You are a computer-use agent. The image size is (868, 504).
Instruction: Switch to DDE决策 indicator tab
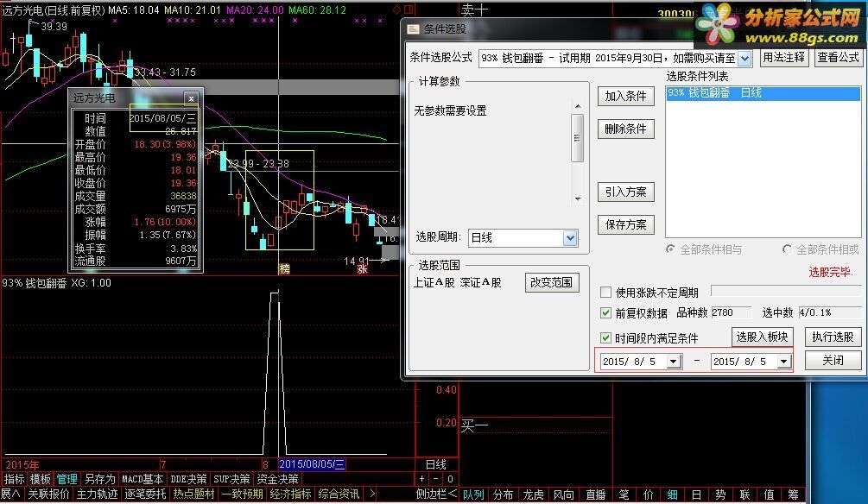tap(188, 479)
